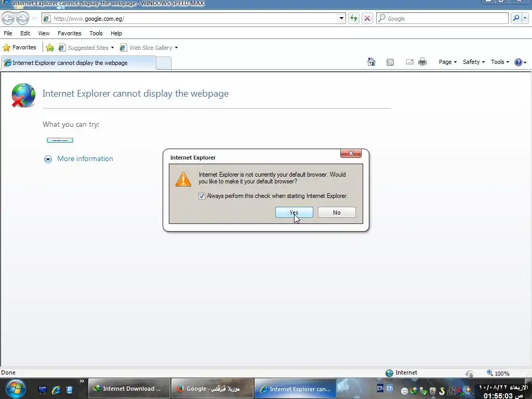Click the browser Back arrow button
532x399 pixels.
8,18
